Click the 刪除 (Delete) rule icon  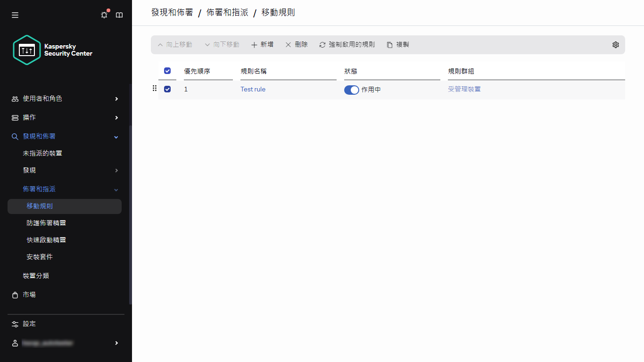click(x=288, y=44)
